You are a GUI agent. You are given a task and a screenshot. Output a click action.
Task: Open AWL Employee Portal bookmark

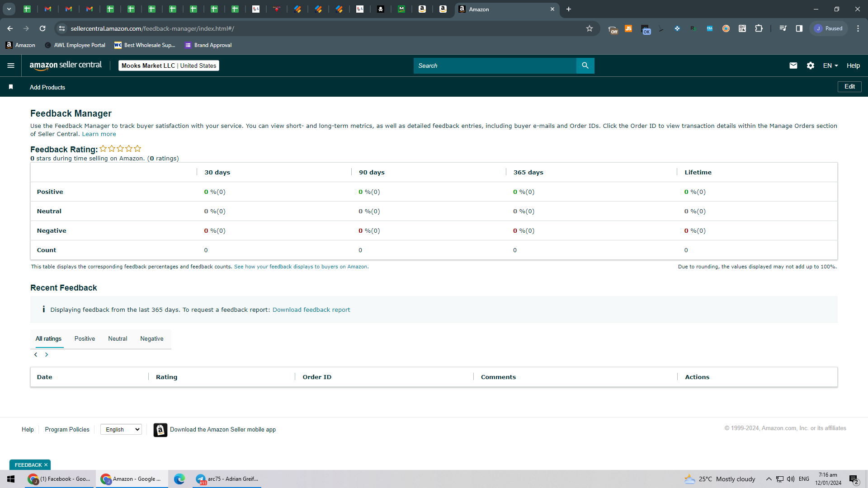pos(75,45)
